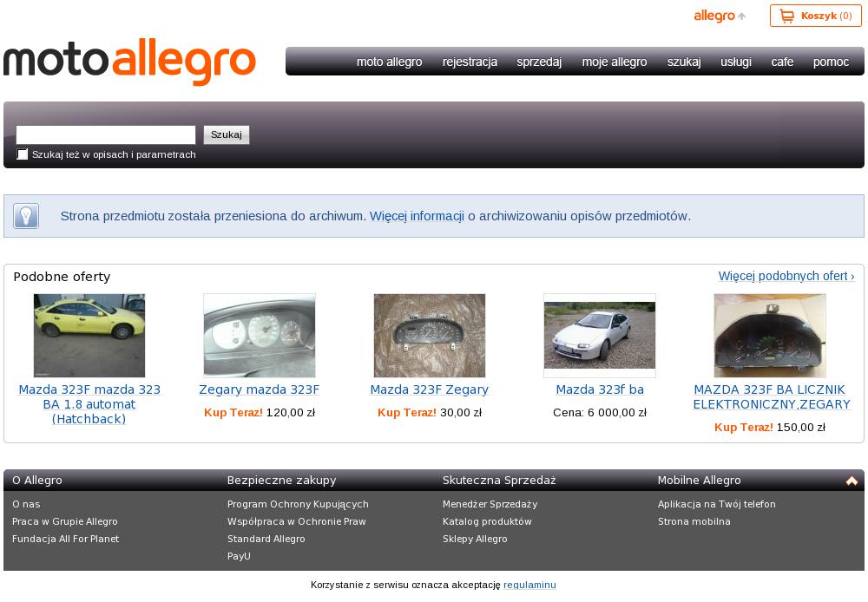Image resolution: width=868 pixels, height=602 pixels.
Task: Open the silver Mazda 323f ba thumbnail
Action: tap(600, 336)
